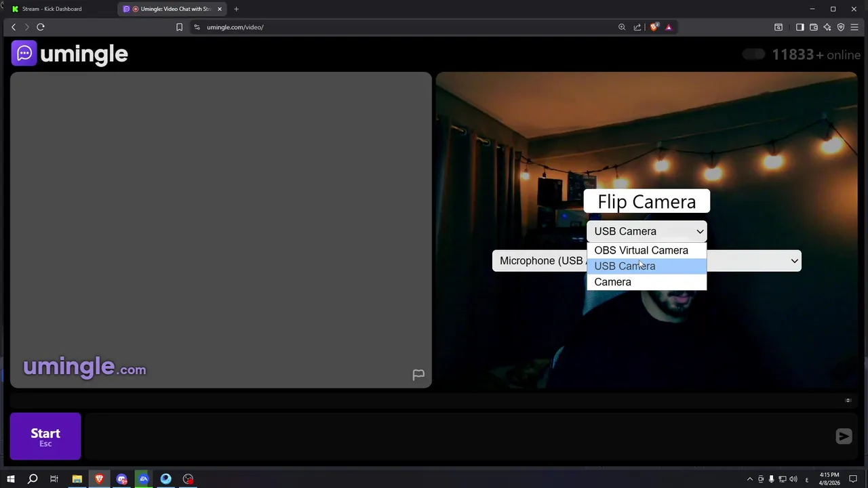Switch to Umingle Video Chat tab
Viewport: 868px width, 488px height.
[x=173, y=9]
